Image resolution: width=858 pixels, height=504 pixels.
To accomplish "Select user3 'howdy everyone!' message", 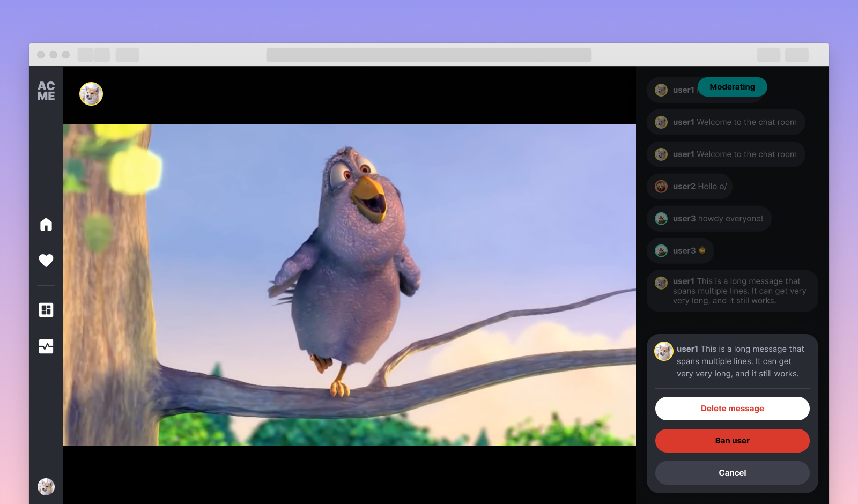I will point(709,219).
